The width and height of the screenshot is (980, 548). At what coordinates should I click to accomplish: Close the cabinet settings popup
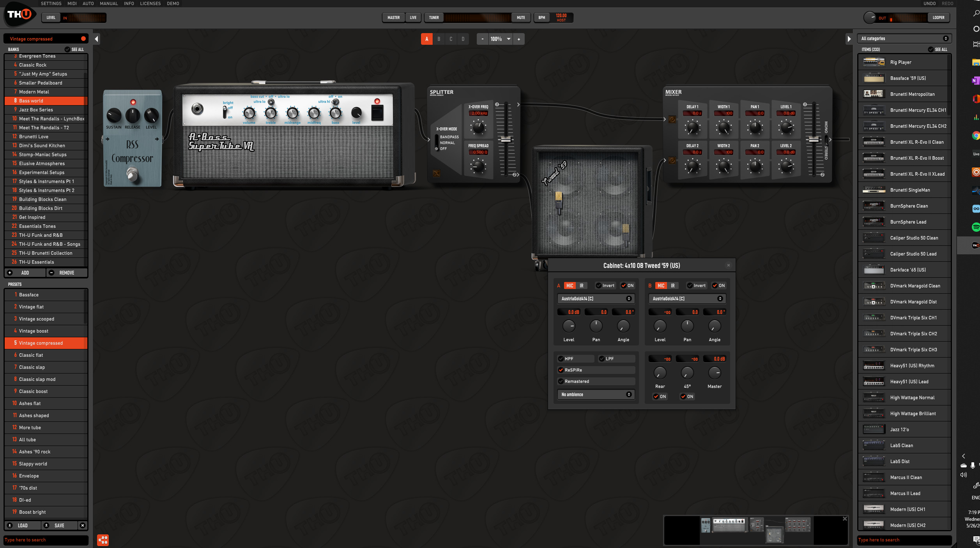(728, 265)
